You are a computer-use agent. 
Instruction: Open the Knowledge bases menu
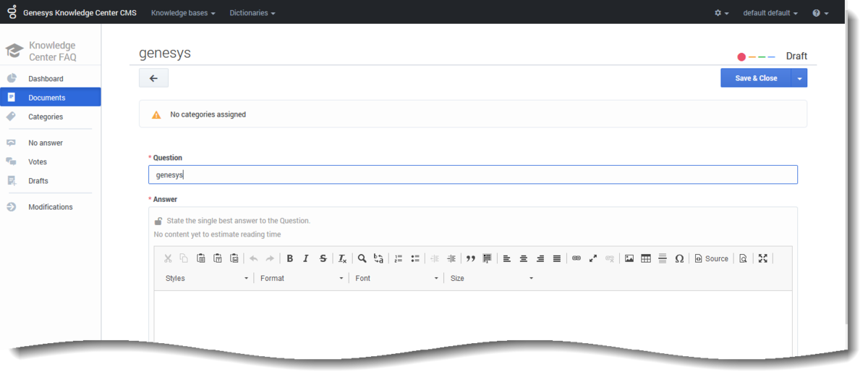[183, 13]
